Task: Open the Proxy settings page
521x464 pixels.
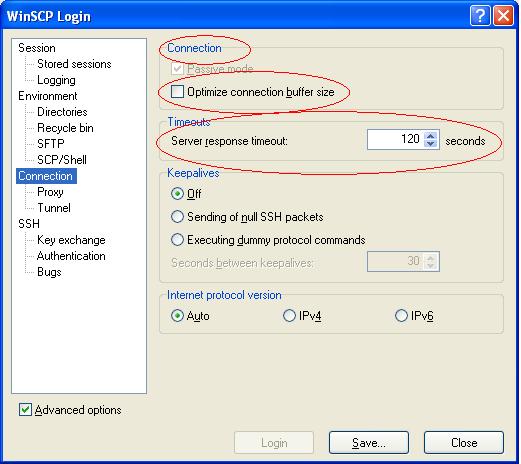Action: pyautogui.click(x=50, y=192)
